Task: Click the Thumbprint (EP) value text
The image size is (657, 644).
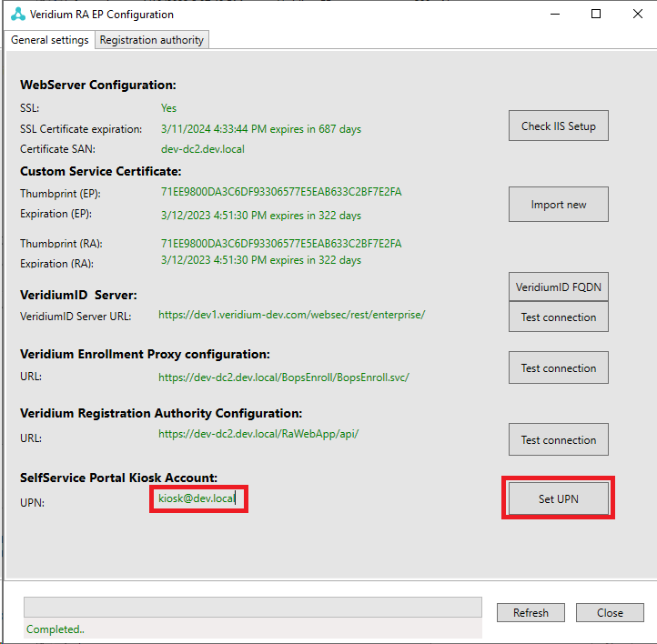Action: coord(280,192)
